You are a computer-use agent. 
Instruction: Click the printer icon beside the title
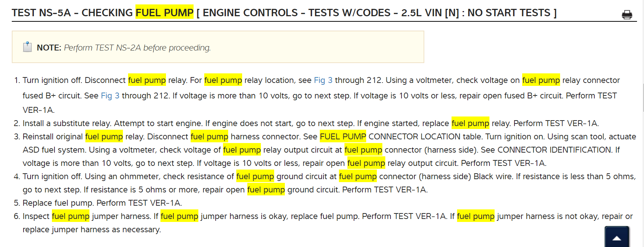click(x=627, y=14)
